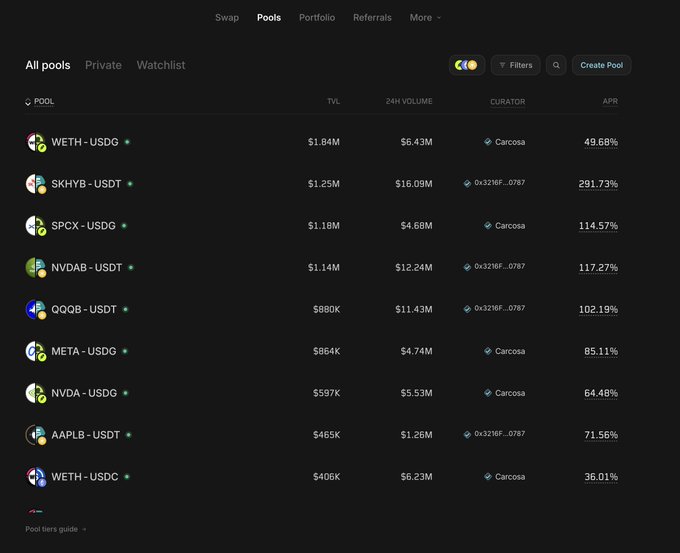The image size is (680, 553).
Task: Switch to the Private tab
Action: click(x=103, y=65)
